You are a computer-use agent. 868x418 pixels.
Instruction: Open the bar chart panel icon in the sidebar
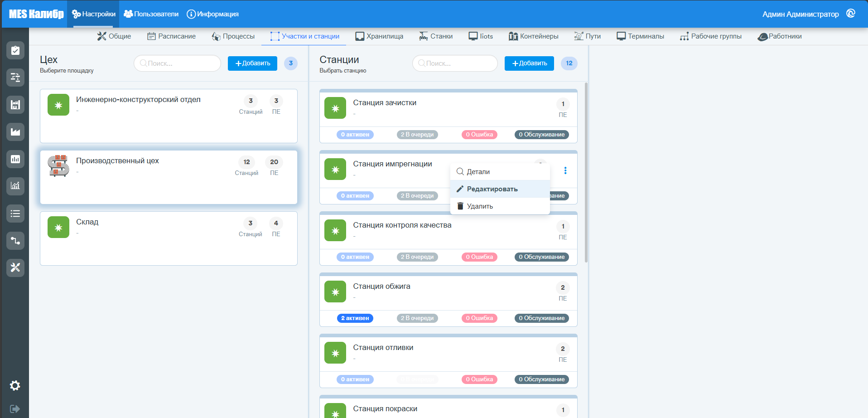point(15,159)
